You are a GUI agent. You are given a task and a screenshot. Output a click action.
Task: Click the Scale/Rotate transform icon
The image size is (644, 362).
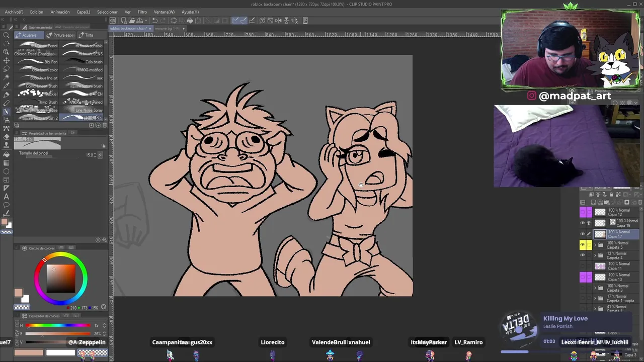click(198, 21)
